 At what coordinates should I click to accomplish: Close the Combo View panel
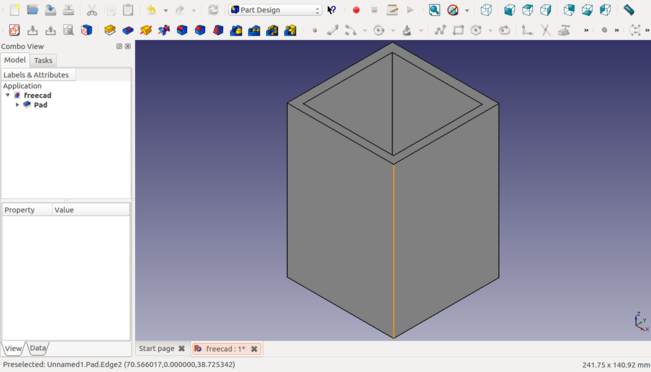pos(128,46)
